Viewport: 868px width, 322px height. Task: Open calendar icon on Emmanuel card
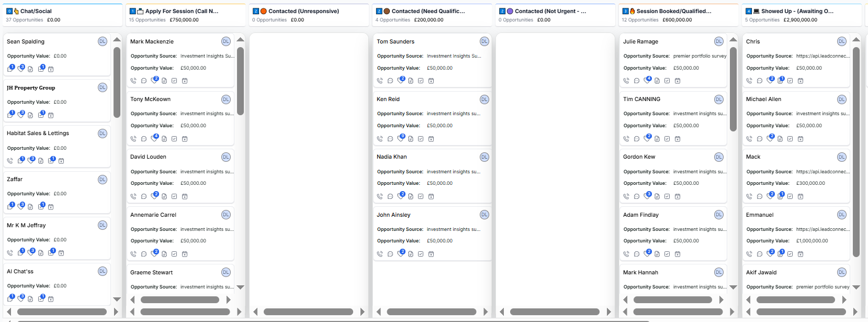(801, 254)
